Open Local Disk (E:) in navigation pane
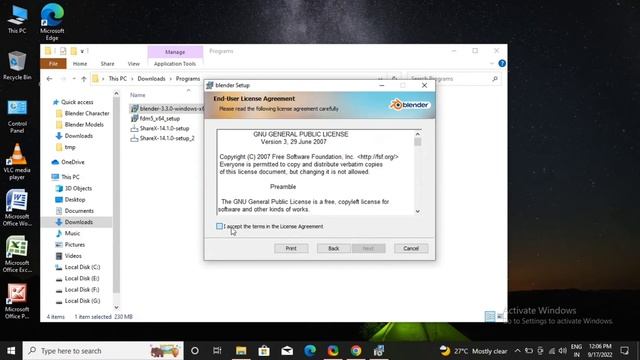The image size is (640, 360). click(x=77, y=278)
